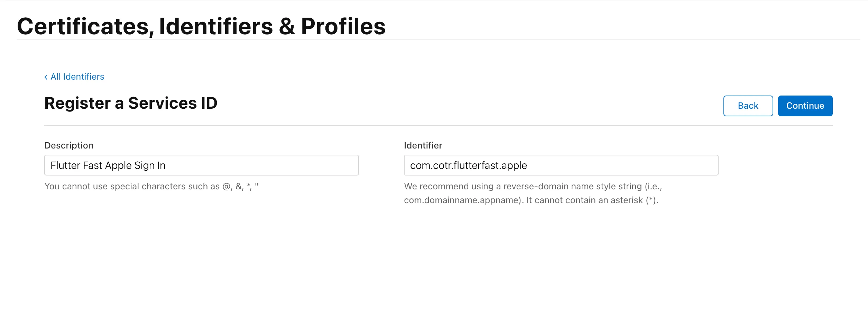Click the blue Continue button

point(805,106)
